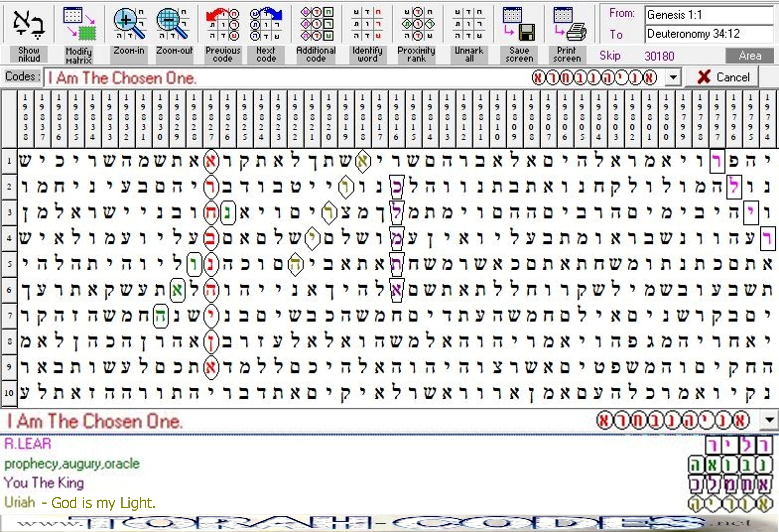Click the Print screen printer icon

point(569,24)
